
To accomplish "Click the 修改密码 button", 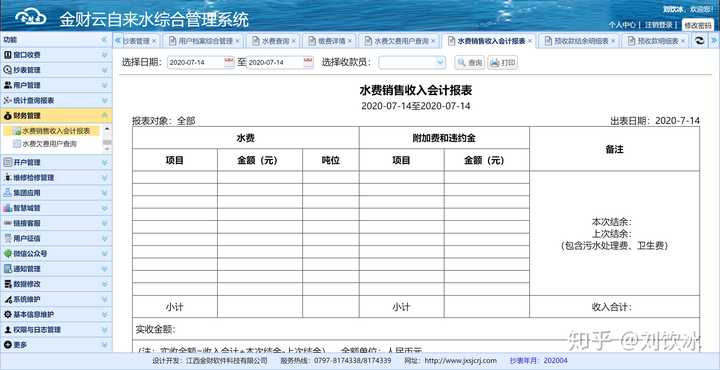I will pos(698,25).
